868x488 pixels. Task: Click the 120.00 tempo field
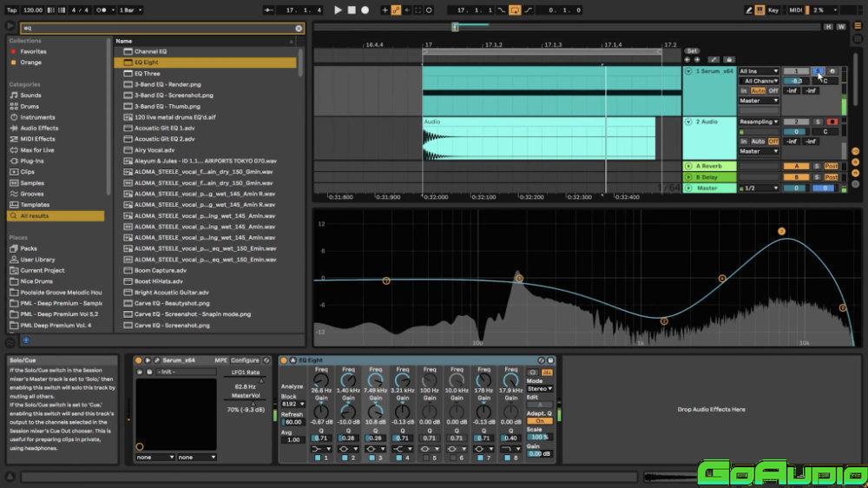tap(33, 10)
